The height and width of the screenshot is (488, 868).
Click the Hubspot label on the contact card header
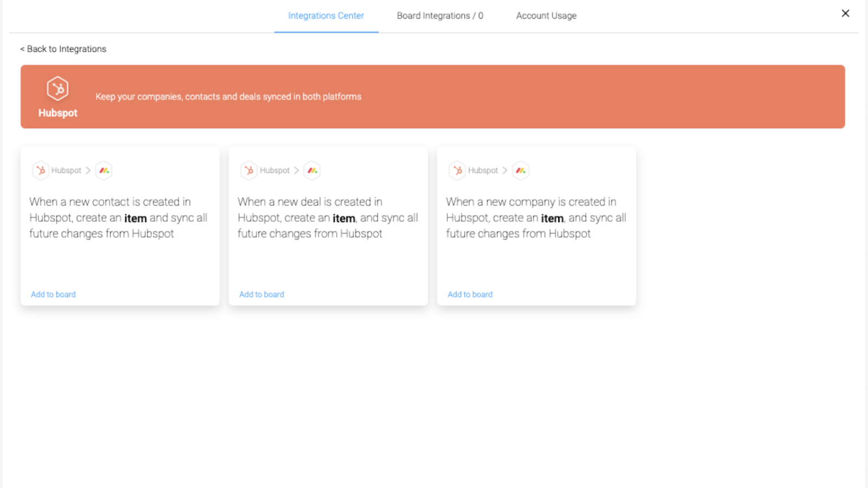pyautogui.click(x=66, y=170)
